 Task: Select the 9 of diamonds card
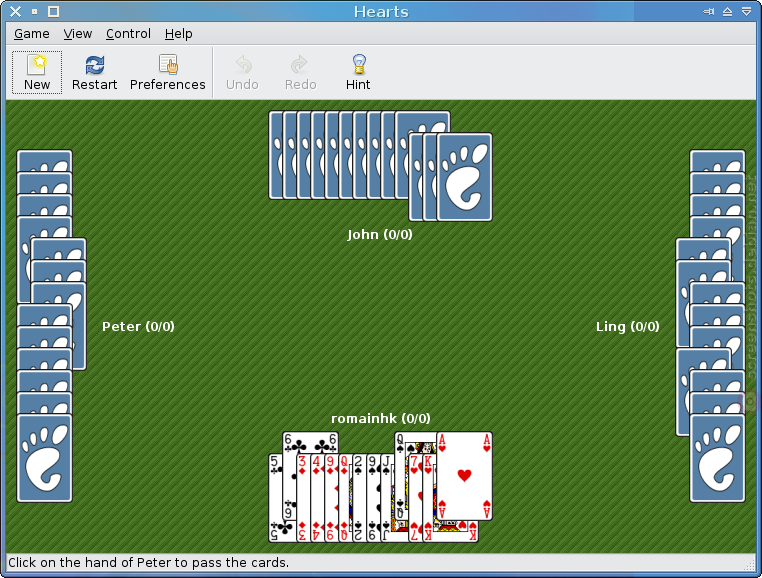pyautogui.click(x=331, y=498)
